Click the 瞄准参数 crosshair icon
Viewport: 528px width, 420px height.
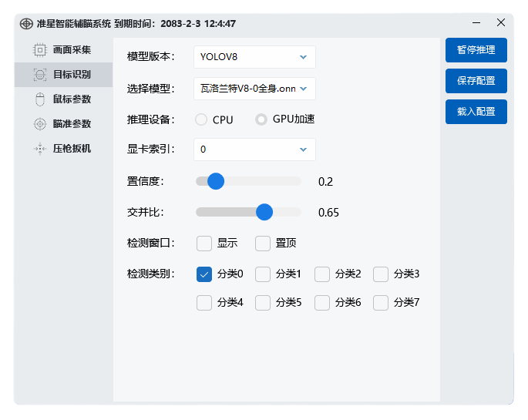pyautogui.click(x=39, y=124)
